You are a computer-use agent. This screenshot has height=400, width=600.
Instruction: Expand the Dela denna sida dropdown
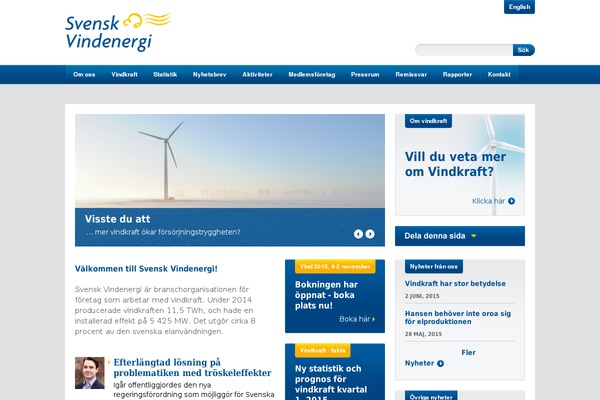point(460,236)
